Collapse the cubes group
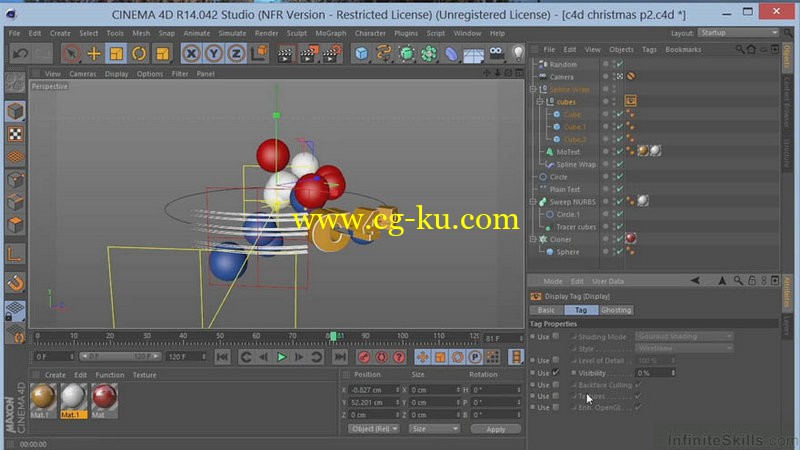Screen dimensions: 800x450 [540, 102]
